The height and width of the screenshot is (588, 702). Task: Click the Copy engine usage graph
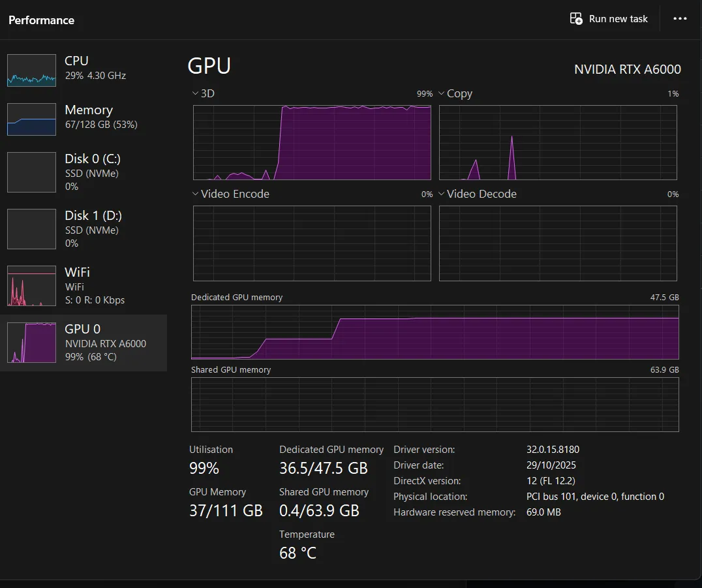[558, 142]
